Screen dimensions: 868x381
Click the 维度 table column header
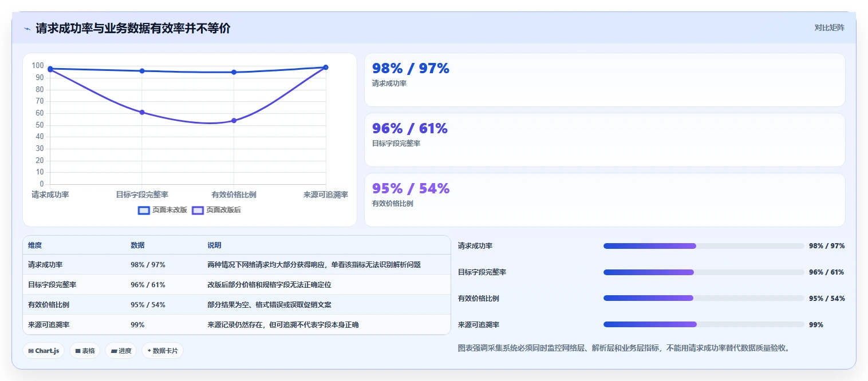pyautogui.click(x=35, y=245)
